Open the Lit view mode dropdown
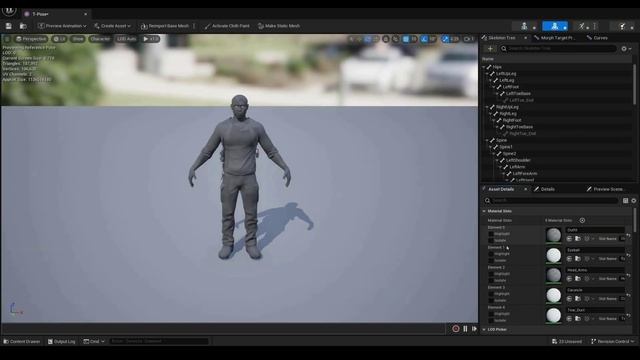The image size is (640, 360). (x=60, y=39)
